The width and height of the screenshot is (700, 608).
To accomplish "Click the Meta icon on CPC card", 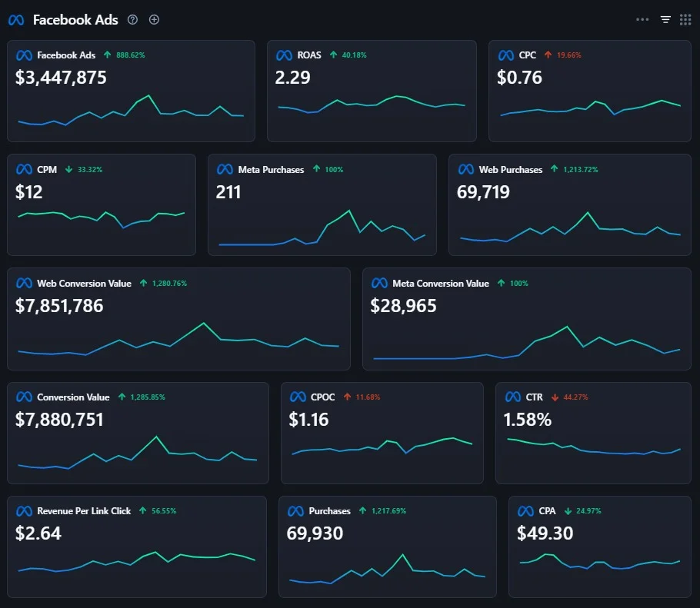I will (506, 55).
